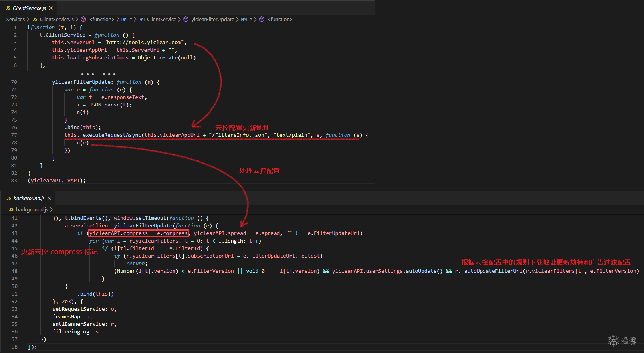The image size is (644, 353).
Task: Click "yiclearFilterUpdate:" on line 70
Action: pyautogui.click(x=83, y=82)
